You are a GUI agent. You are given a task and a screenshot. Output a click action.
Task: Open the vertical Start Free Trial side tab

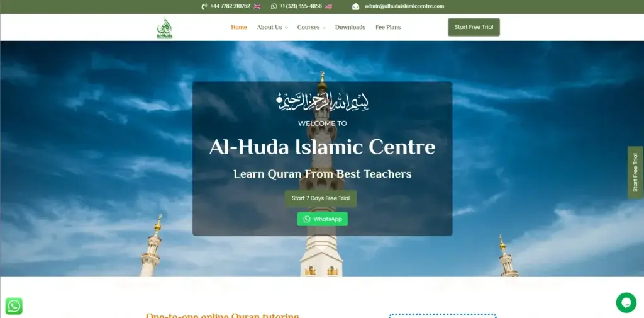(x=635, y=173)
